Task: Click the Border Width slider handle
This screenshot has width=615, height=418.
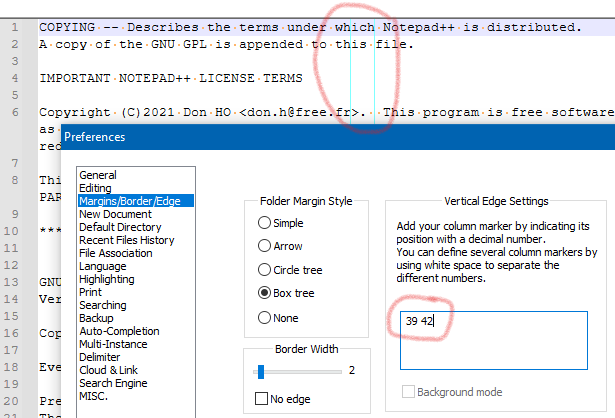Action: click(x=261, y=372)
